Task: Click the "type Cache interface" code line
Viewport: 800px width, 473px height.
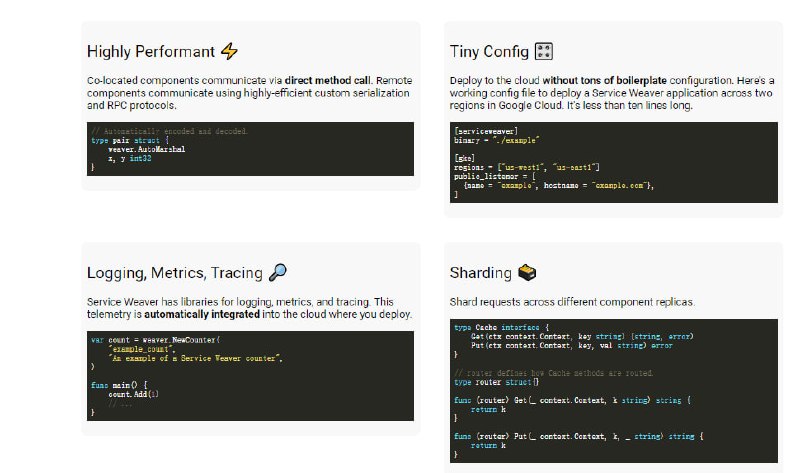Action: pyautogui.click(x=501, y=328)
